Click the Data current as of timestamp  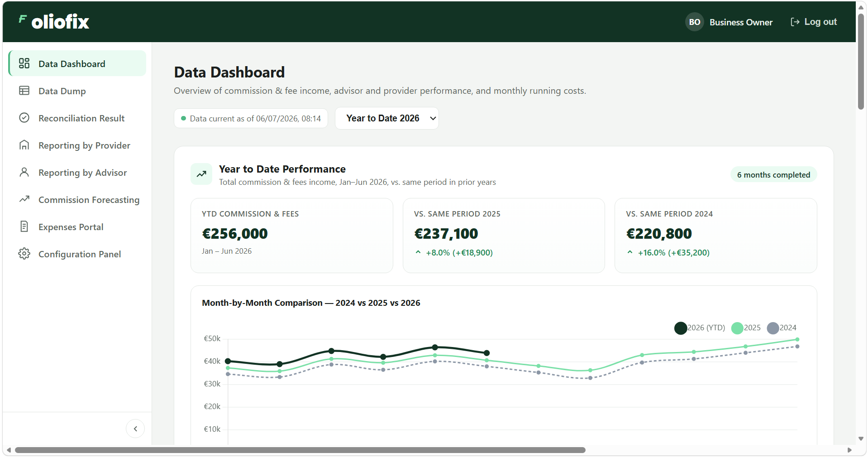(255, 118)
